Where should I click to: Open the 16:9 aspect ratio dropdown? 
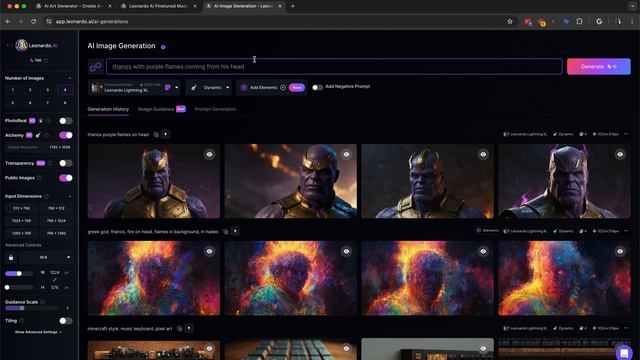coord(46,258)
